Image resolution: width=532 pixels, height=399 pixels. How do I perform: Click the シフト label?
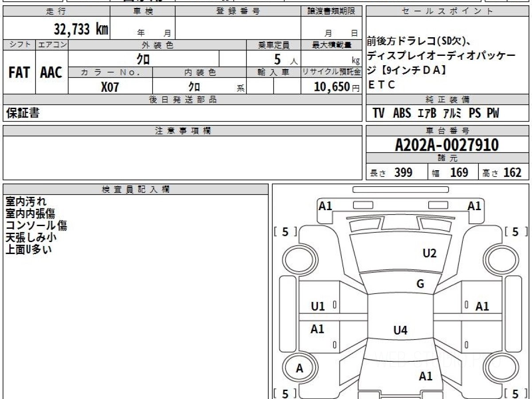coord(20,45)
